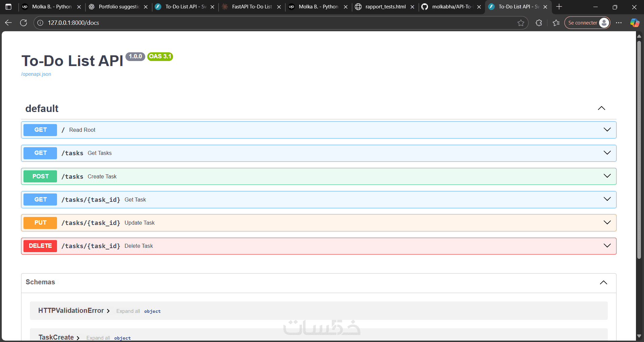Screen dimensions: 644x342
Task: Click the orange PUT method badge
Action: click(40, 223)
